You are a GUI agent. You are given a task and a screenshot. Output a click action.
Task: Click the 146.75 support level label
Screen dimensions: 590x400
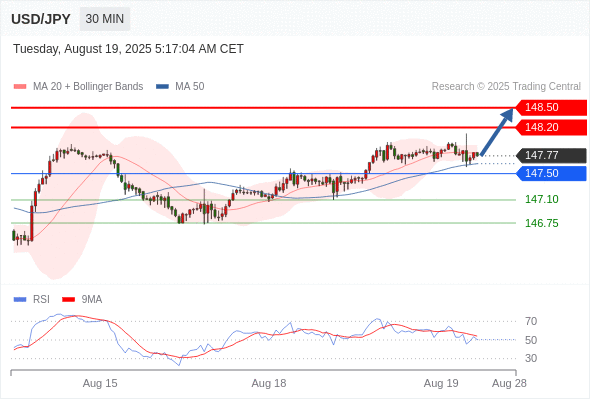pos(541,223)
